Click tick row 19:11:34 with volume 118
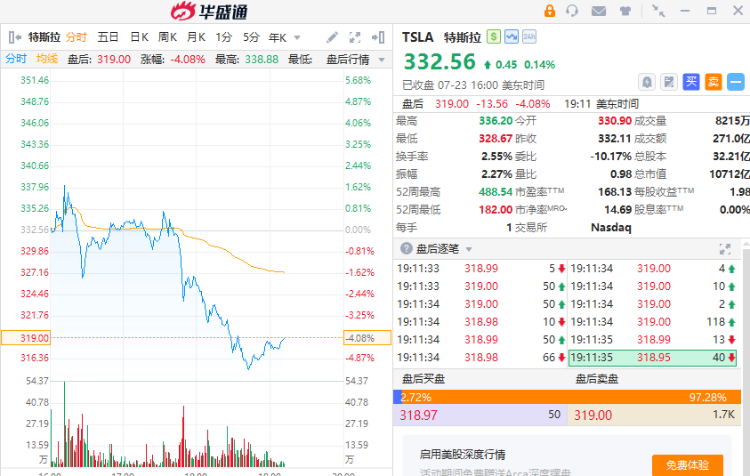Screen dimensions: 750x476 tap(652, 322)
